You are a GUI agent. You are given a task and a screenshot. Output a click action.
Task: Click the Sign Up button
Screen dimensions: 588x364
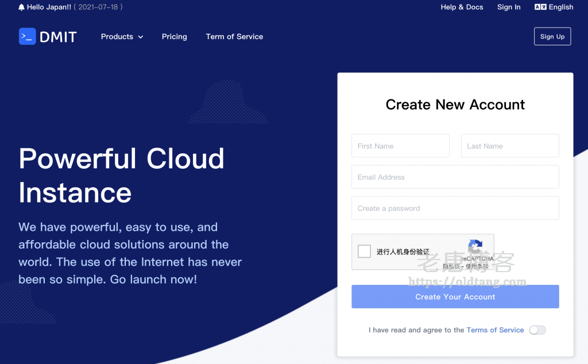[552, 36]
